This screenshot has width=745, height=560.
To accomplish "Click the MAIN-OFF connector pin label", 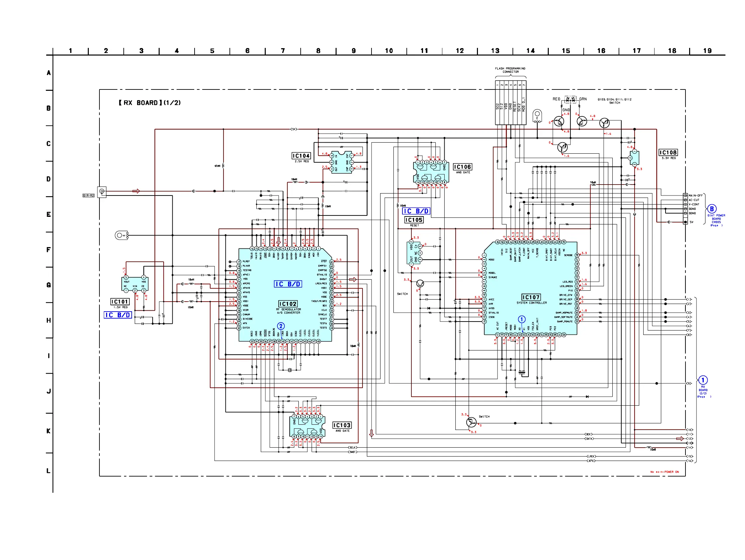I will pyautogui.click(x=695, y=196).
